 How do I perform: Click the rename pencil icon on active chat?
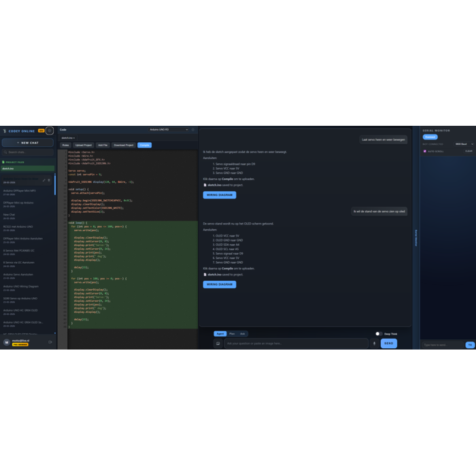coord(44,180)
